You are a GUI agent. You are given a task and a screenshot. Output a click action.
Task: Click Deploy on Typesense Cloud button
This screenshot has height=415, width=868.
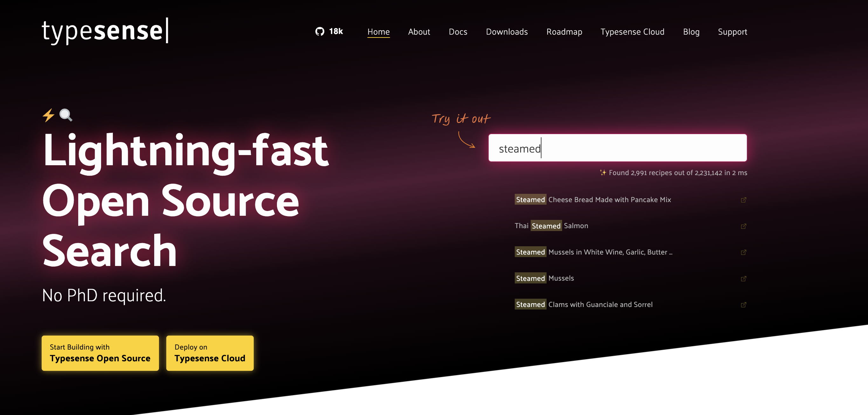(x=210, y=353)
